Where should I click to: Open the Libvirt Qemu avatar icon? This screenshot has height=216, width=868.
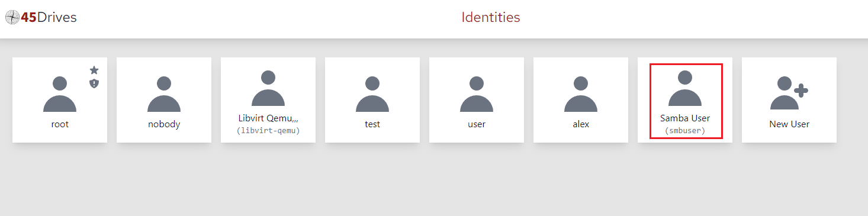[x=268, y=88]
